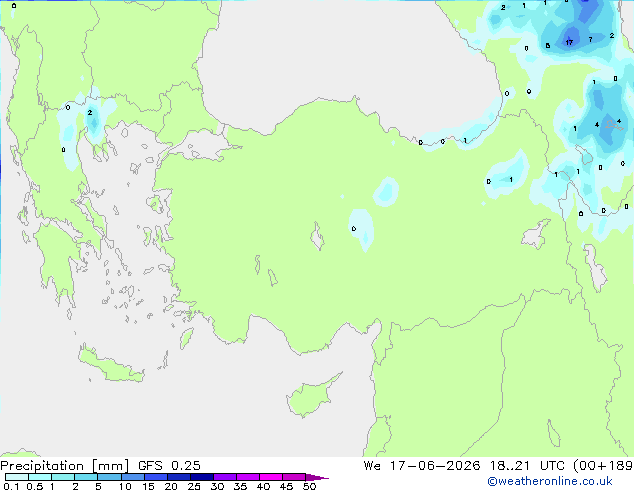634x490 pixels.
Task: Click the above-50 mm arrow tip swatch
Action: coord(317,477)
